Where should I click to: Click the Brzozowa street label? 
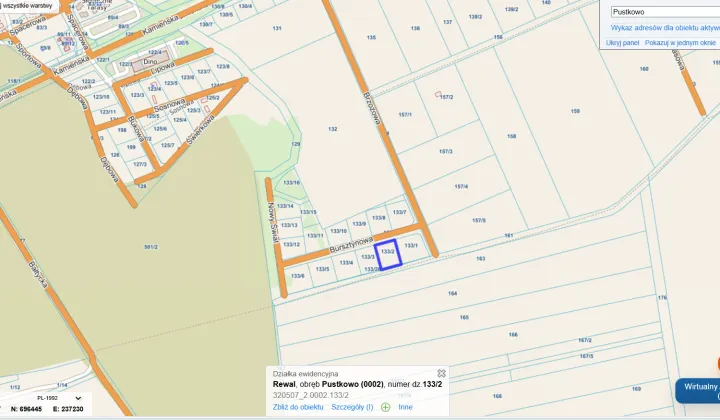click(373, 109)
